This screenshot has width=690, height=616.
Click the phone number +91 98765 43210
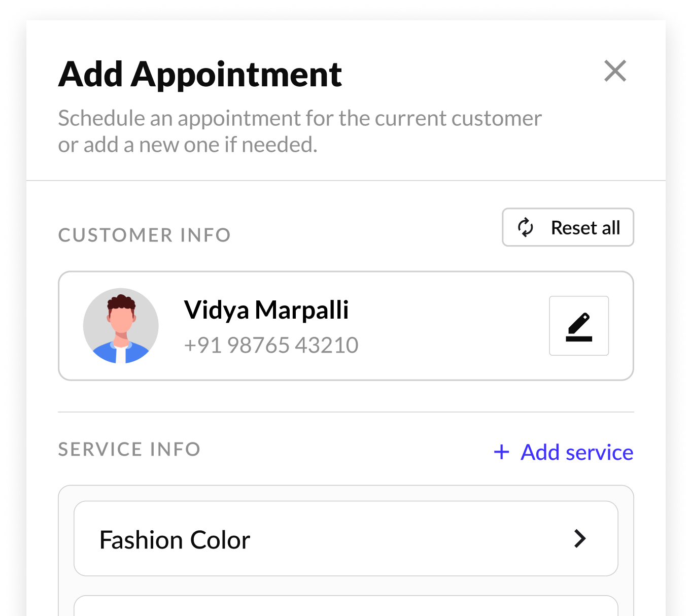point(270,345)
